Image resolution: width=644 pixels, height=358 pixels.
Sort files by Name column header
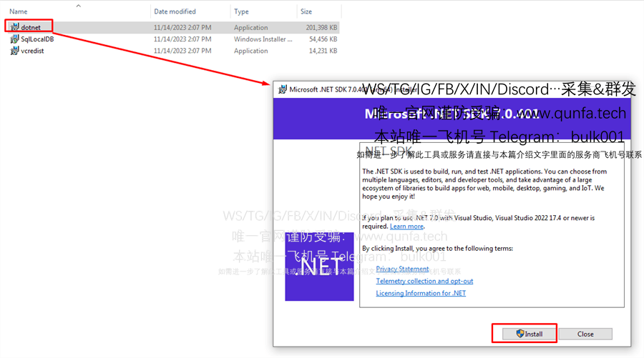[19, 11]
